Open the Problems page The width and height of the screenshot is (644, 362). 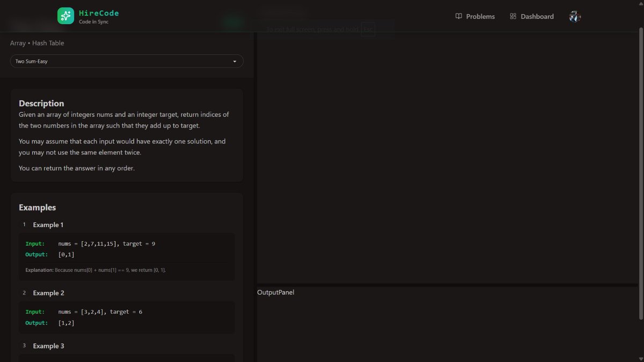[475, 17]
